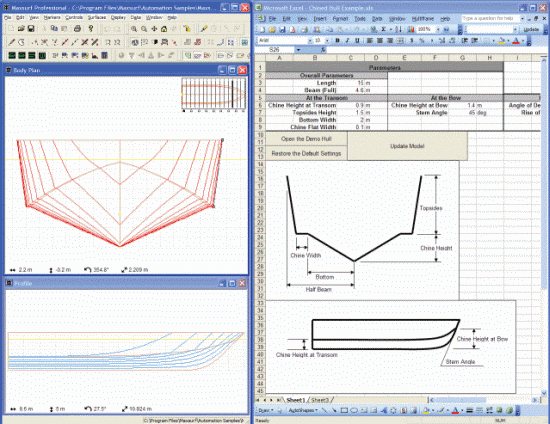Click Maxsurf help question mark icon
This screenshot has height=424, width=550.
coord(91,29)
